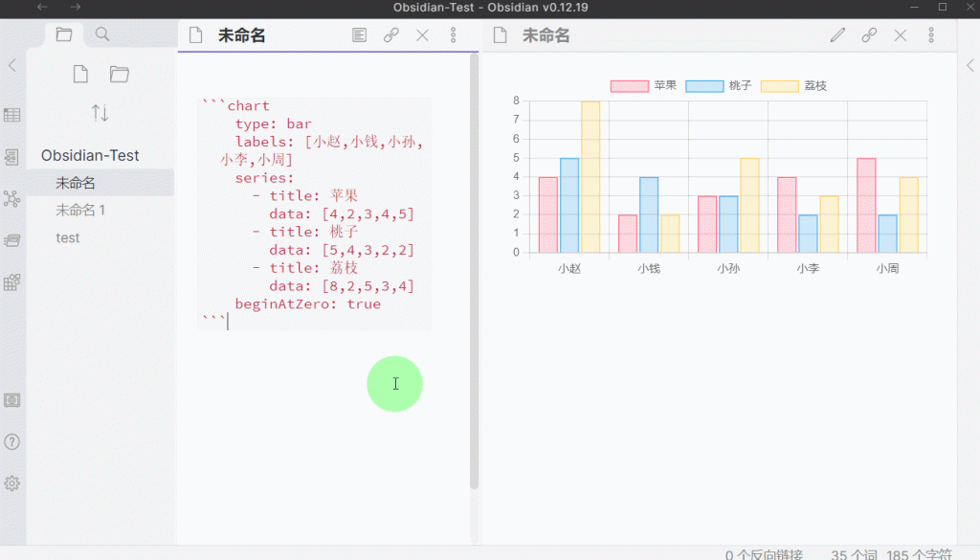Navigate forward with the right arrow
Image resolution: width=980 pixels, height=560 pixels.
click(x=76, y=7)
